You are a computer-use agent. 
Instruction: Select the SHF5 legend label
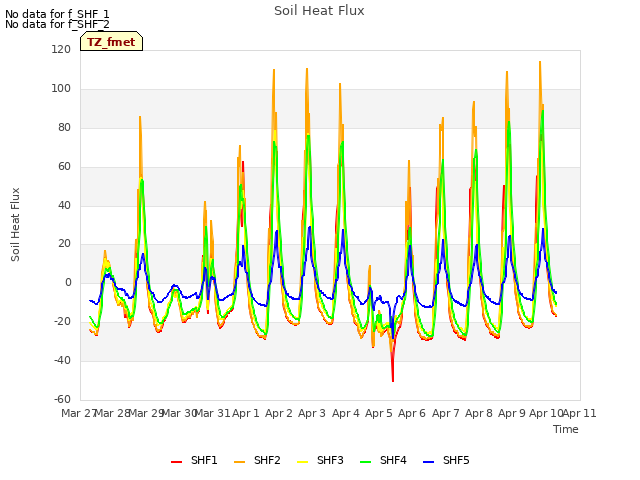pos(456,460)
